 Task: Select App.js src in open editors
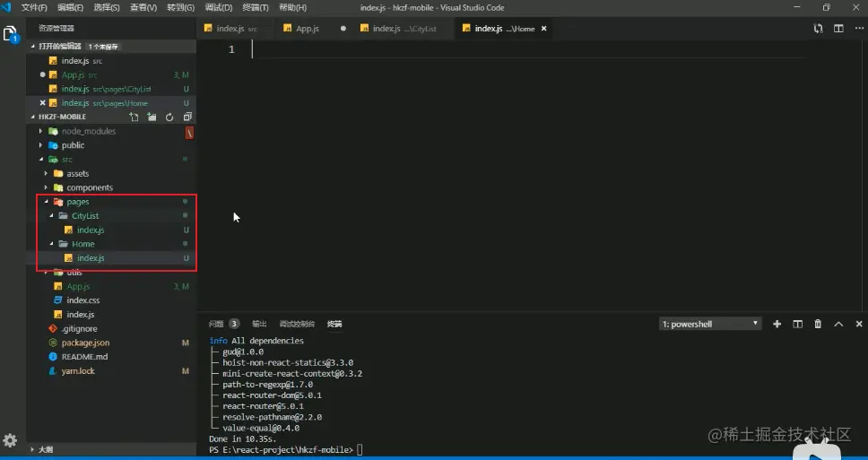110,74
